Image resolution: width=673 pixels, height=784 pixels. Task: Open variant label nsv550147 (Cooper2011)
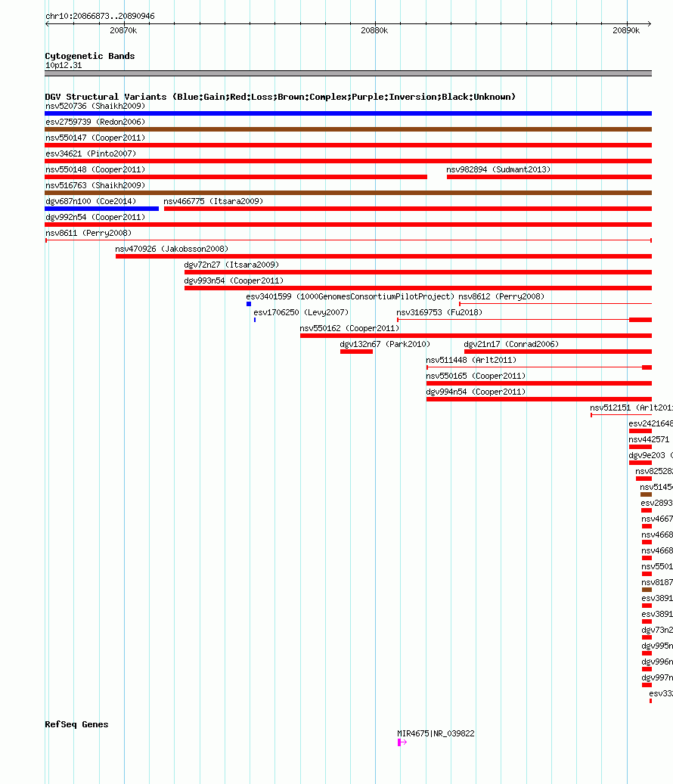click(95, 138)
